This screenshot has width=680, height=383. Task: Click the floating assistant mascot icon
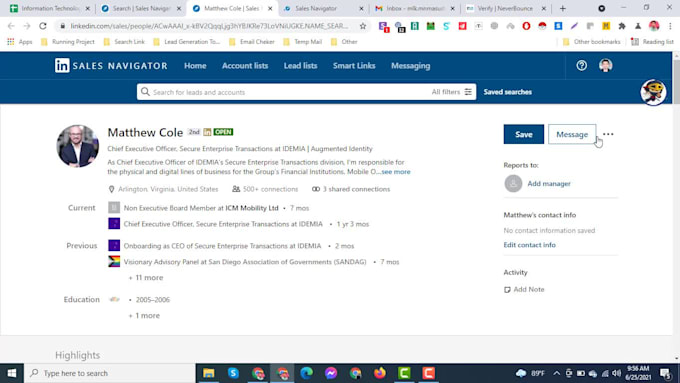(x=653, y=92)
